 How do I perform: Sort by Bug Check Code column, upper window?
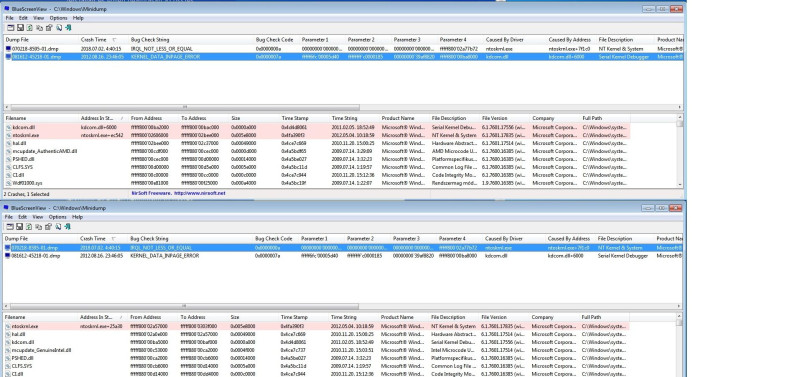coord(277,39)
